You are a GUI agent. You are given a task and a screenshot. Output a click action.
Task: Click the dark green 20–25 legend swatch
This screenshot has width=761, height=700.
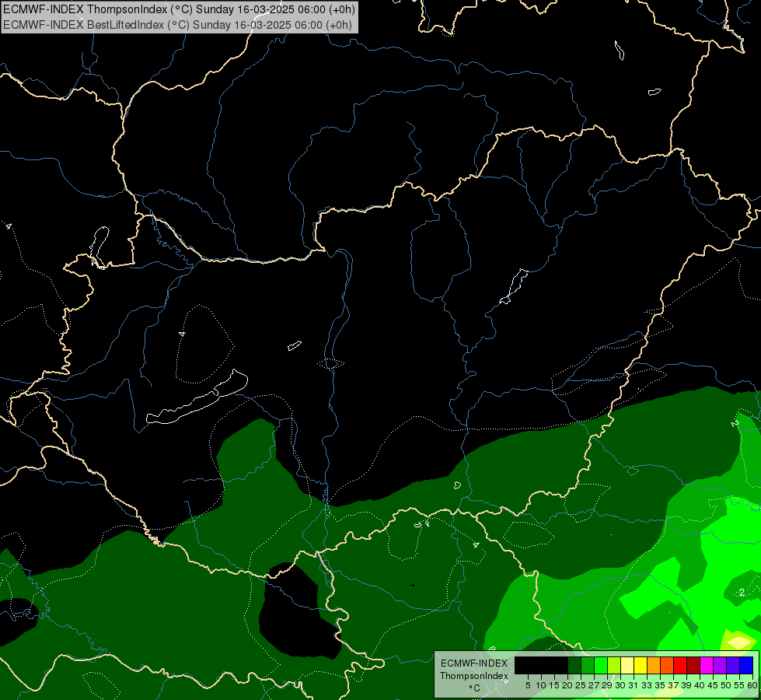[x=574, y=665]
